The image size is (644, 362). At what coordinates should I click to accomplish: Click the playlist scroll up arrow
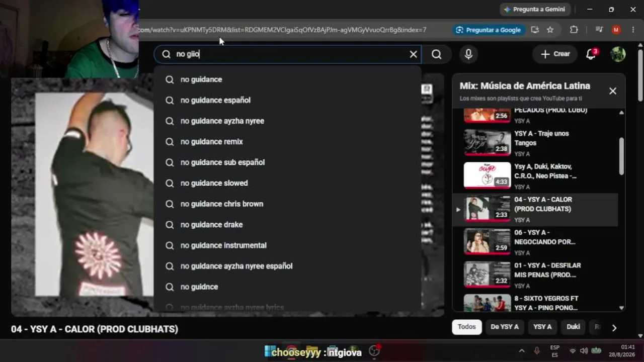click(621, 113)
